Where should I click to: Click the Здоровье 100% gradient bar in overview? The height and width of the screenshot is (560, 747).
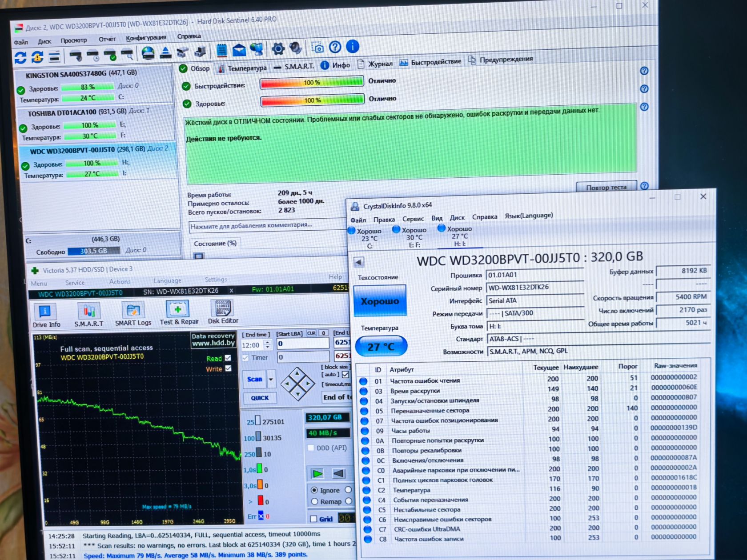pos(312,100)
